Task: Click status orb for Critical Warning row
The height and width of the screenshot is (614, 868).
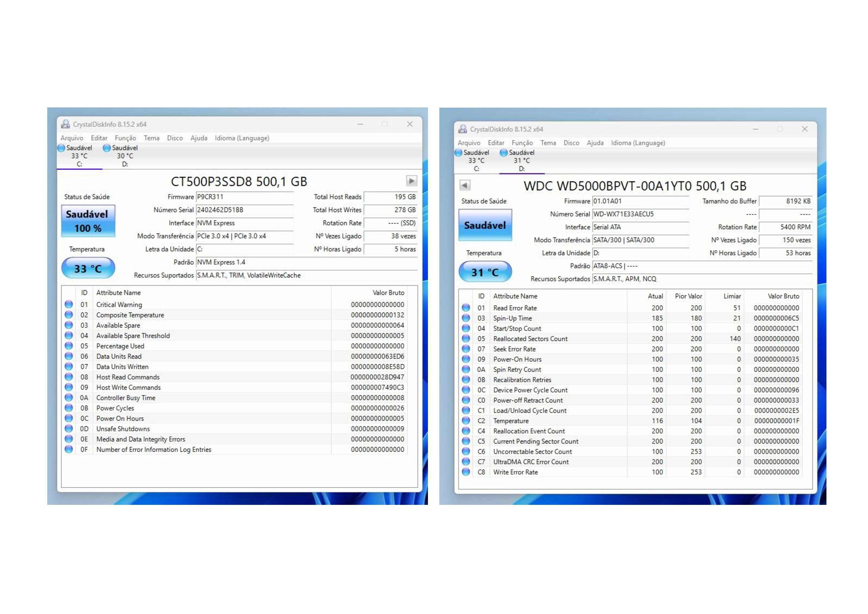Action: pos(69,304)
